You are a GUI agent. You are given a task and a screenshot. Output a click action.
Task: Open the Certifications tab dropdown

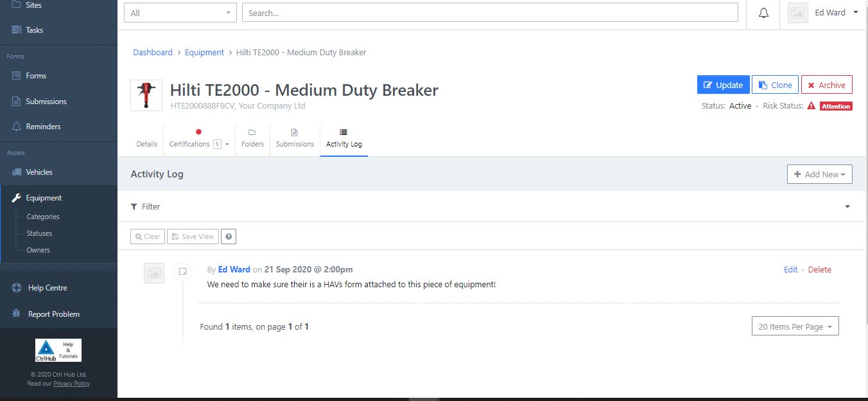[199, 139]
